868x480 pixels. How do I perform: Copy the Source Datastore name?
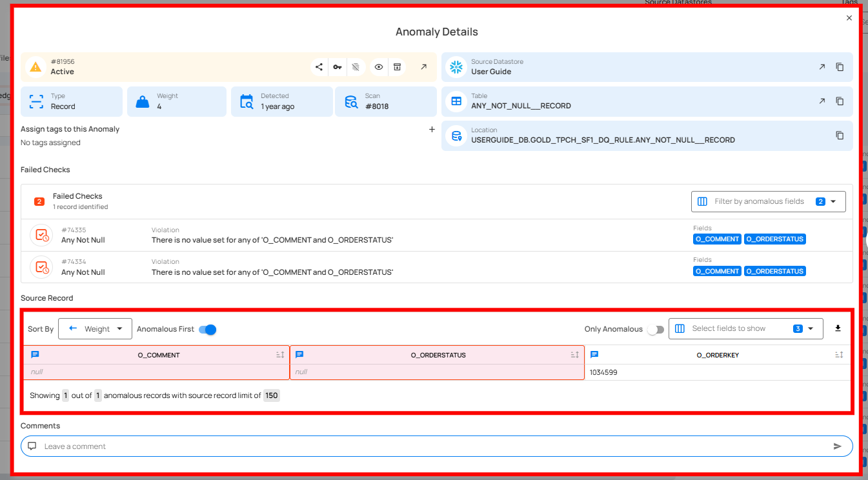point(840,67)
